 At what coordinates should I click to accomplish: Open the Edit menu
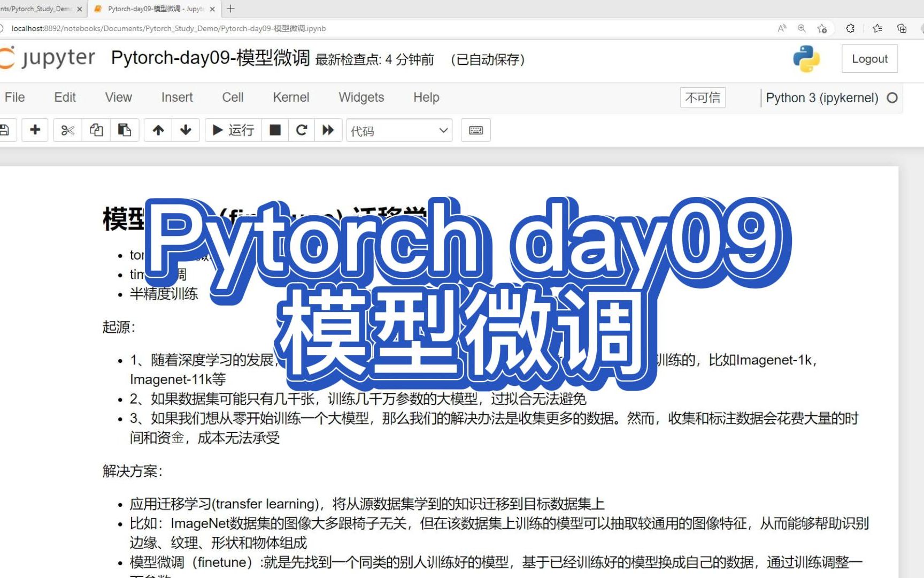(65, 97)
